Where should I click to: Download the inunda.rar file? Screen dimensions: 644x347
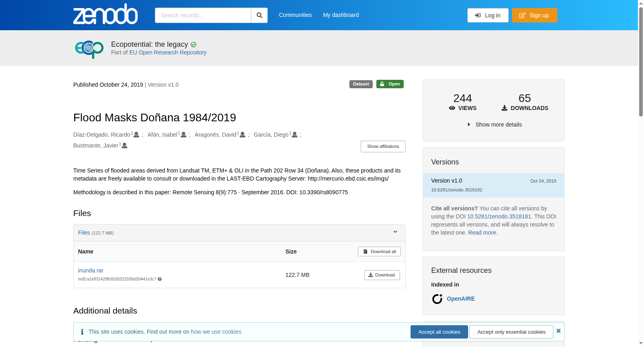point(382,275)
